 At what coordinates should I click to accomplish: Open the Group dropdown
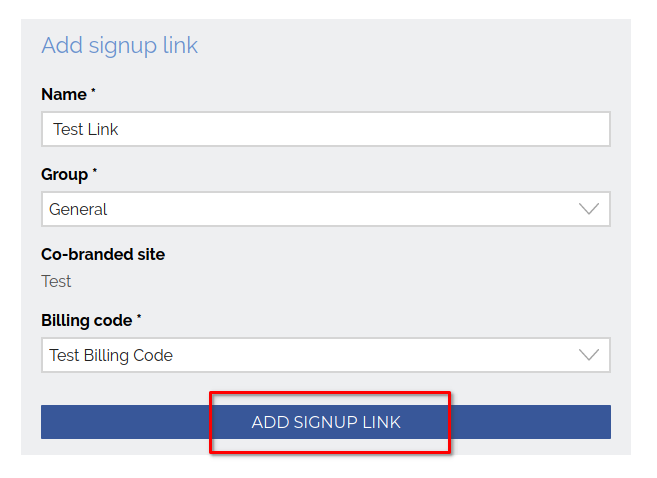click(x=325, y=209)
